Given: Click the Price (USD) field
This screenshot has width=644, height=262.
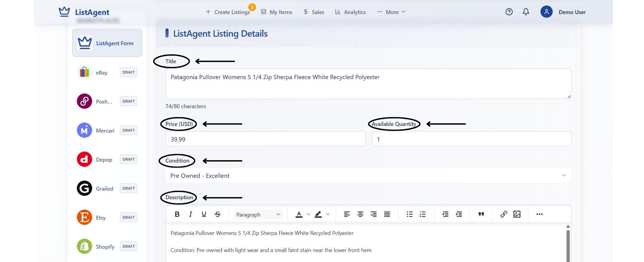Looking at the screenshot, I should (x=265, y=139).
